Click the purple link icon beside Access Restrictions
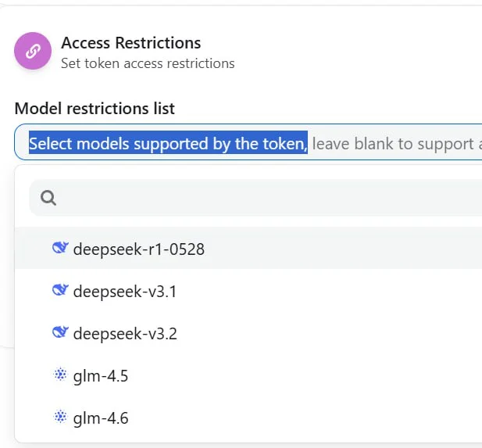This screenshot has height=448, width=482. (x=33, y=52)
